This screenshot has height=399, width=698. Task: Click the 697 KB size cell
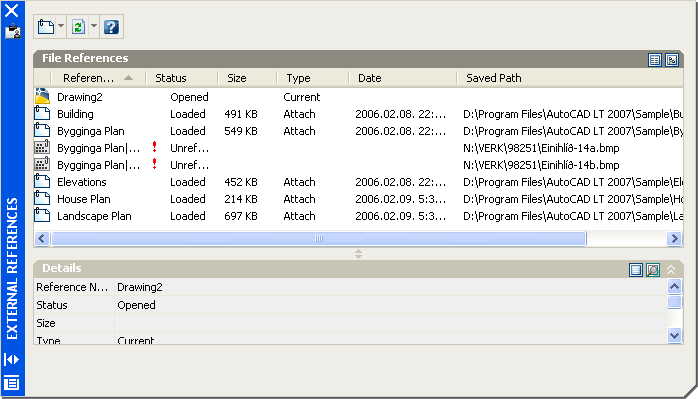(241, 216)
